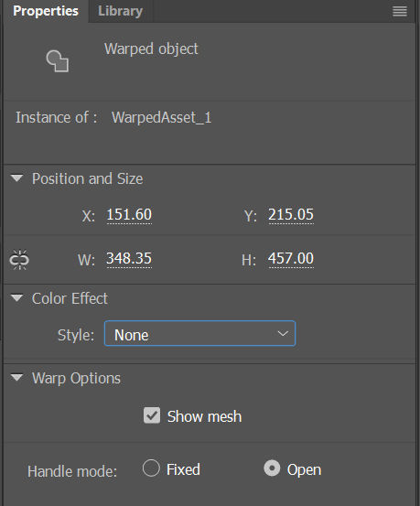The width and height of the screenshot is (420, 506).
Task: Click the WarpedAsset_1 instance name
Action: [161, 117]
